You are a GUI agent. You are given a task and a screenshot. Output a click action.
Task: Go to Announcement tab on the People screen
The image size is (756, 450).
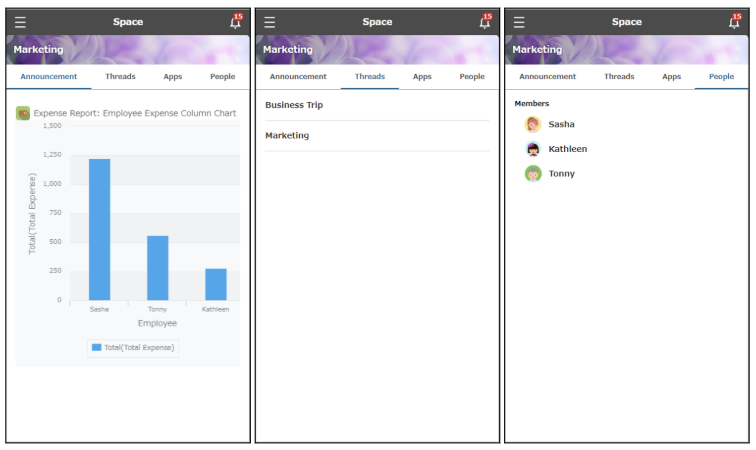[547, 77]
